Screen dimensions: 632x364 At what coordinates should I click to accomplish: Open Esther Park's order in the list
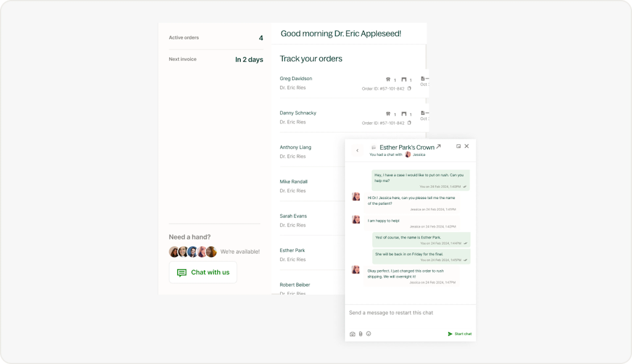292,251
